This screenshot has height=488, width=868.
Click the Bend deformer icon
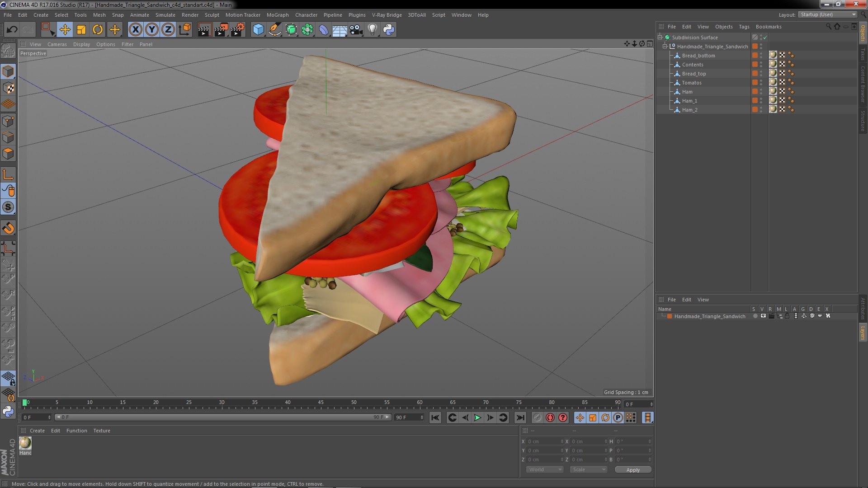point(324,30)
